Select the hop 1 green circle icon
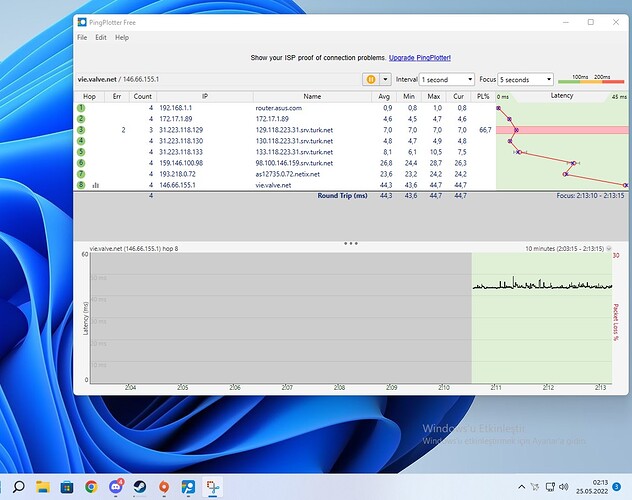This screenshot has height=500, width=632. coord(81,108)
